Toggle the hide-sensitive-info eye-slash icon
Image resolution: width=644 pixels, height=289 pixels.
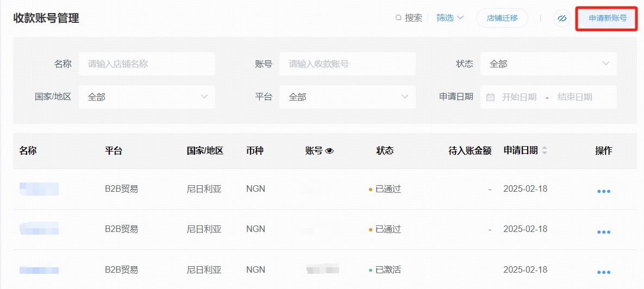tap(562, 18)
